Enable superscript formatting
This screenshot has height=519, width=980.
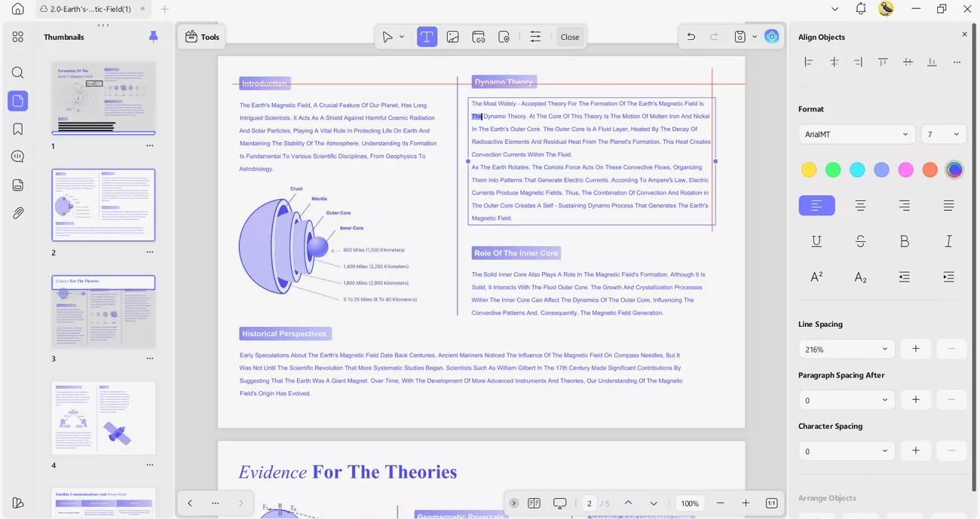point(816,276)
